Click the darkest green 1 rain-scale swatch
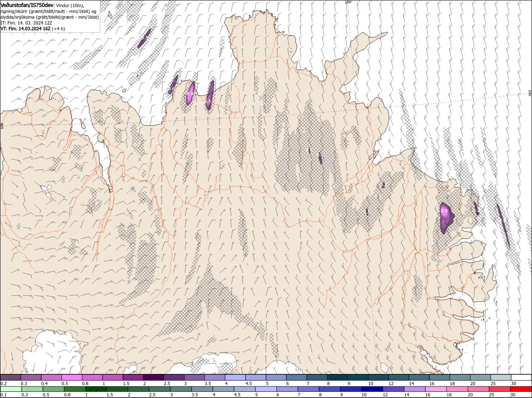 point(96,389)
